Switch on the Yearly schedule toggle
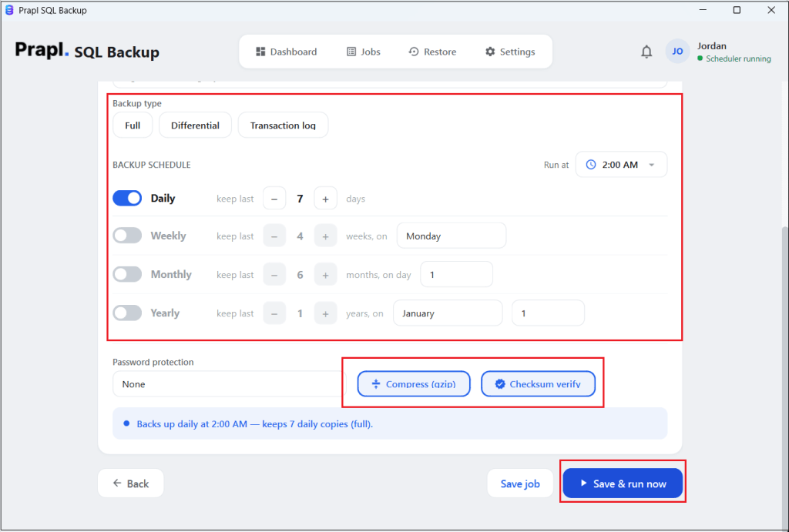This screenshot has width=789, height=532. [127, 313]
